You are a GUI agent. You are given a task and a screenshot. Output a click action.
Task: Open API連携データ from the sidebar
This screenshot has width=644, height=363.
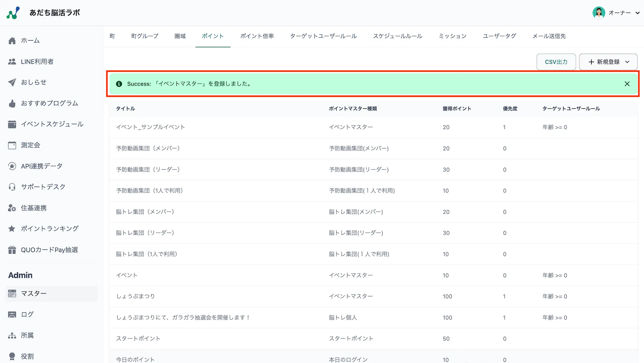point(12,166)
